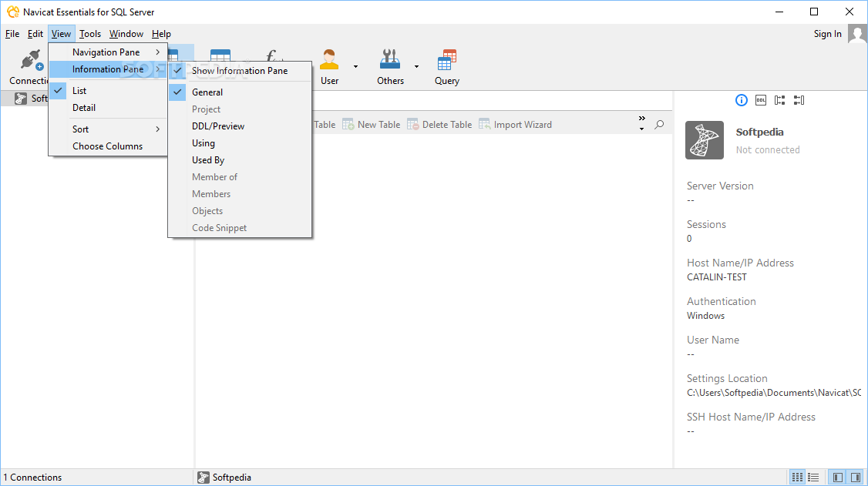Expand the Information Pane submenu

pos(108,69)
